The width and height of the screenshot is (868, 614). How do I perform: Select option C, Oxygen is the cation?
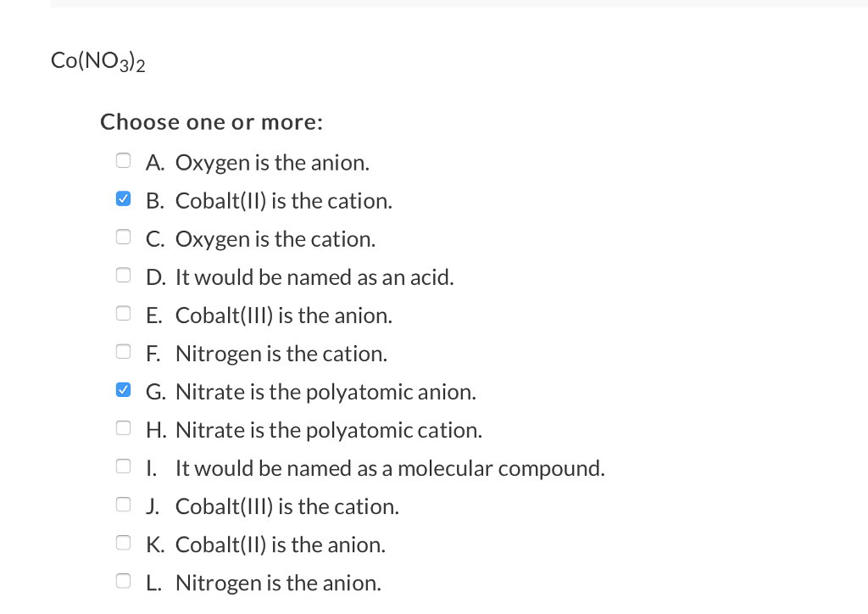pos(123,237)
